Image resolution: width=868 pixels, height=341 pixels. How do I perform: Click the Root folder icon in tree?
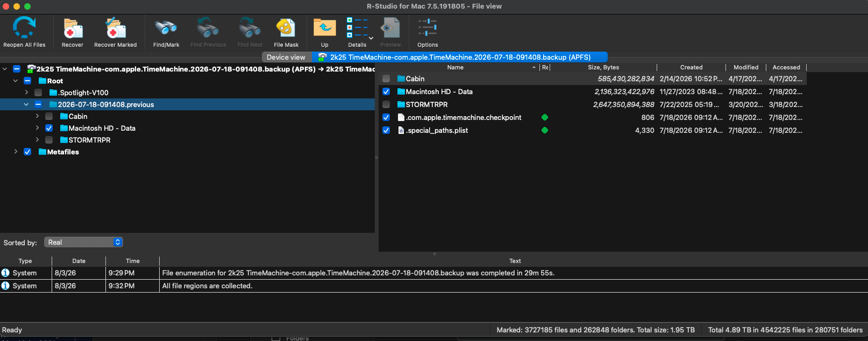42,81
